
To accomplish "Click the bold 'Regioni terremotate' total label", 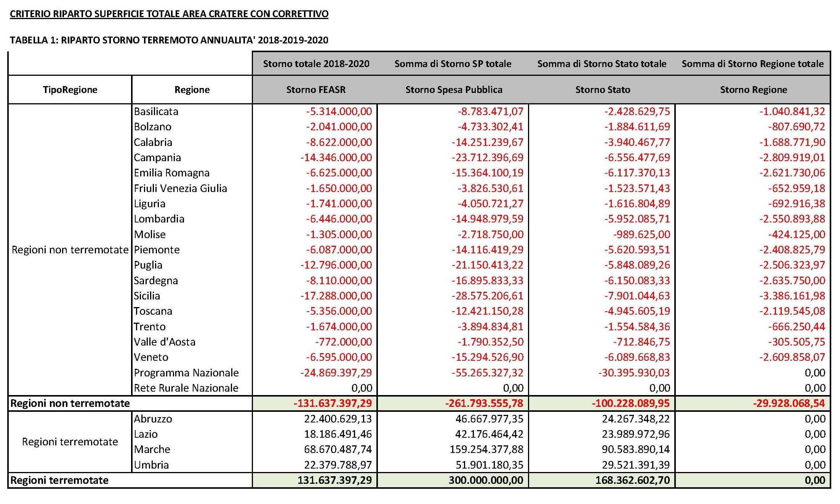I will coord(59,480).
